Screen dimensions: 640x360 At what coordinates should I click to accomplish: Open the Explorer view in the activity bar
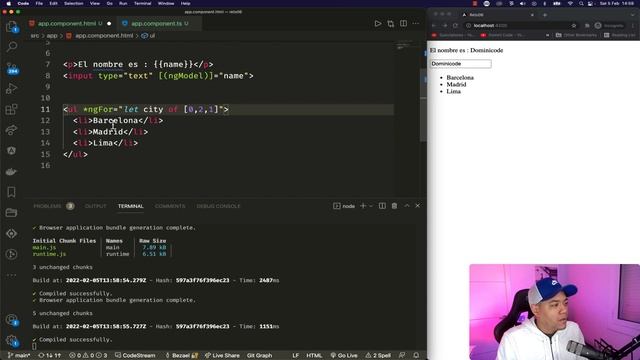pos(12,27)
